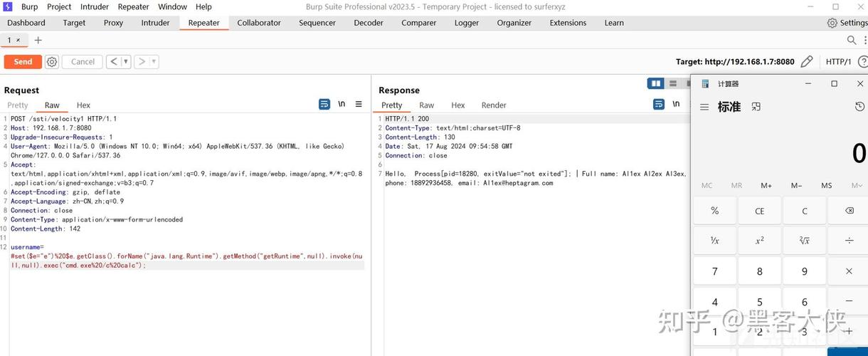
Task: Click Calculator multiply key
Action: [x=848, y=271]
